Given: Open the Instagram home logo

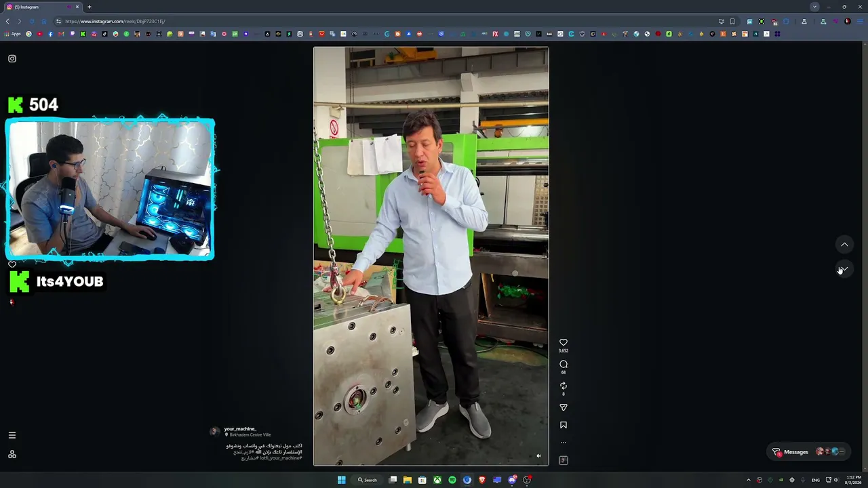Looking at the screenshot, I should coord(12,58).
